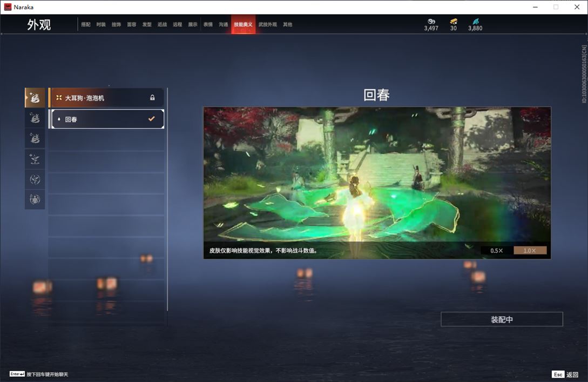Close the Naraka window

pos(577,7)
